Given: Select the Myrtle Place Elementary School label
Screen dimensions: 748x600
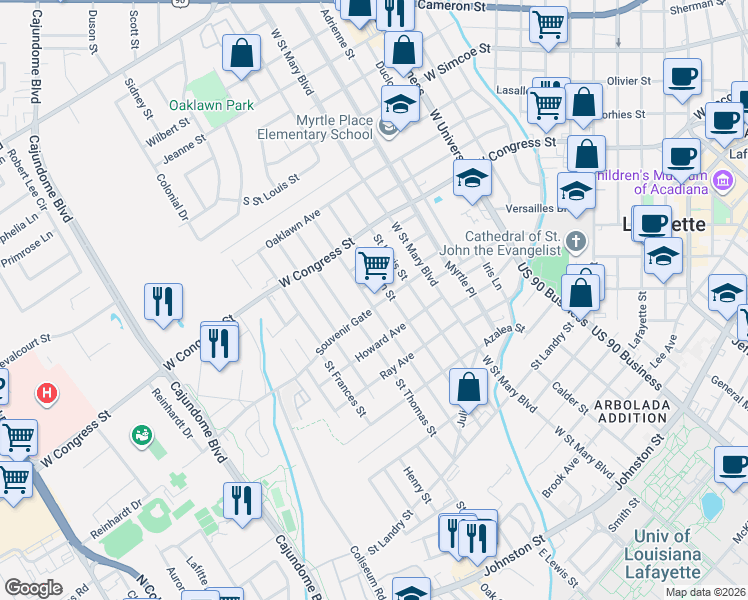Looking at the screenshot, I should (x=315, y=127).
